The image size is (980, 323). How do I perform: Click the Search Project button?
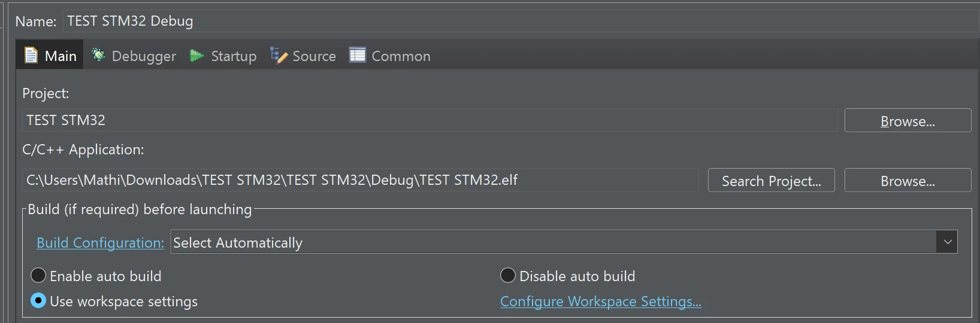click(x=771, y=180)
